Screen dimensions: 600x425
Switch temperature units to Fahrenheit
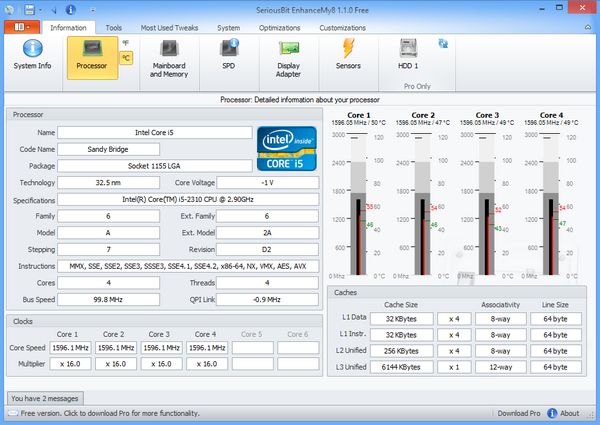pos(126,43)
